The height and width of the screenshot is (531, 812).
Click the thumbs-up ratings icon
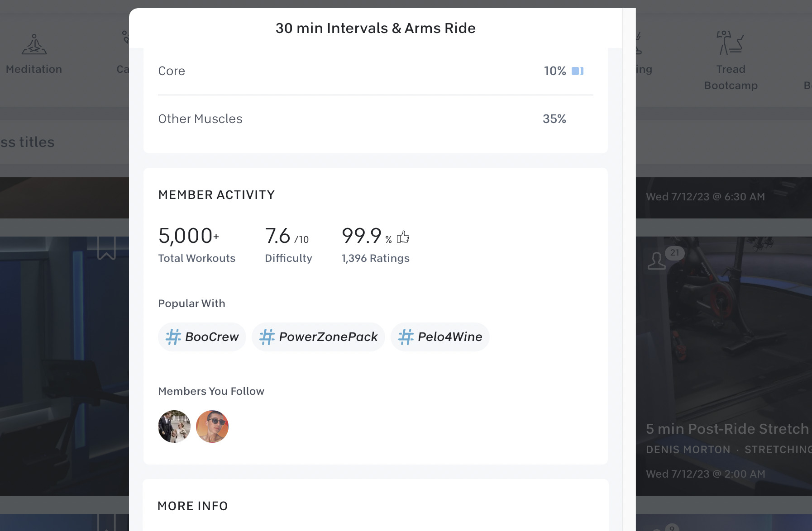tap(402, 237)
